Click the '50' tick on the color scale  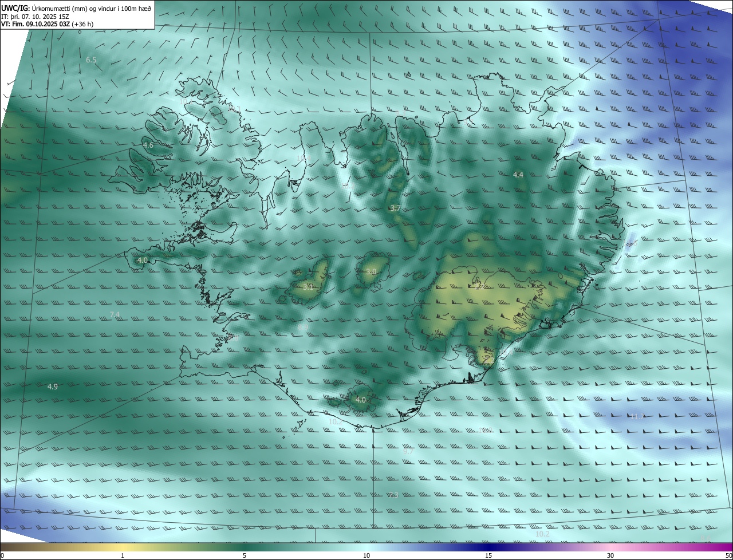[728, 555]
